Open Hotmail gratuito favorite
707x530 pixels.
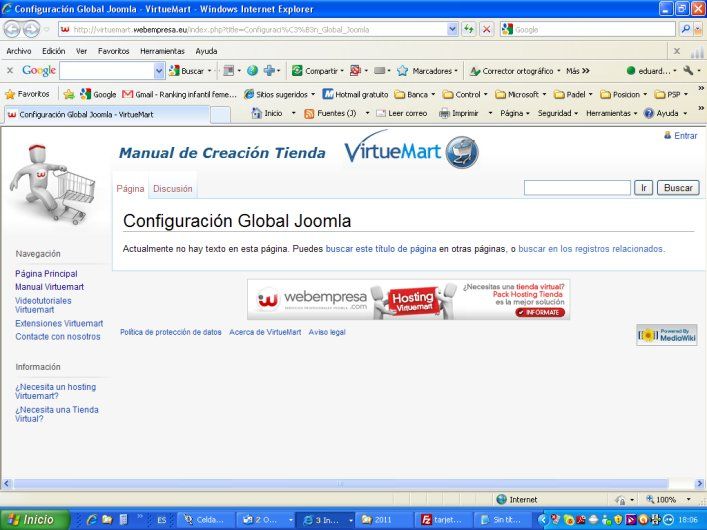point(355,94)
